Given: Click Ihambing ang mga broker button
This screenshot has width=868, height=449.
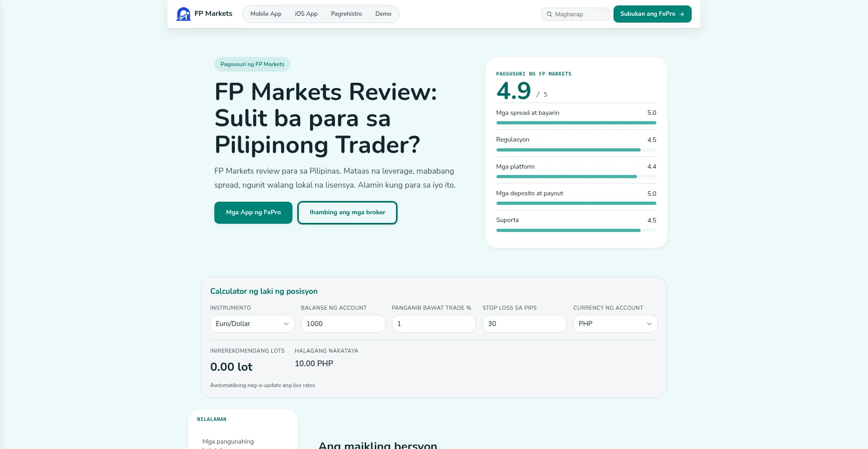Looking at the screenshot, I should pyautogui.click(x=347, y=213).
